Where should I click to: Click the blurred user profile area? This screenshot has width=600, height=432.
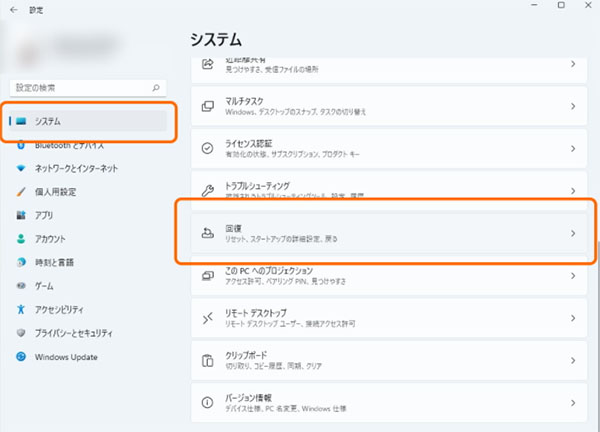coord(67,50)
